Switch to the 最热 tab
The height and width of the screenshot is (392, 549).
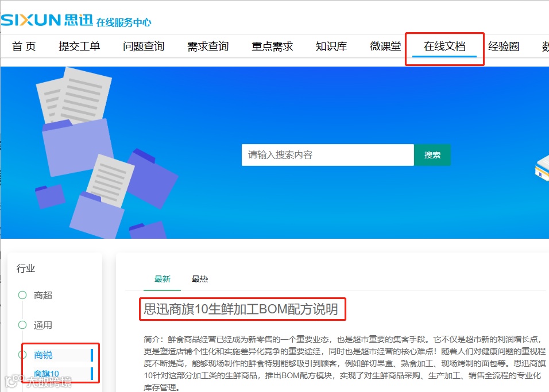pos(200,279)
